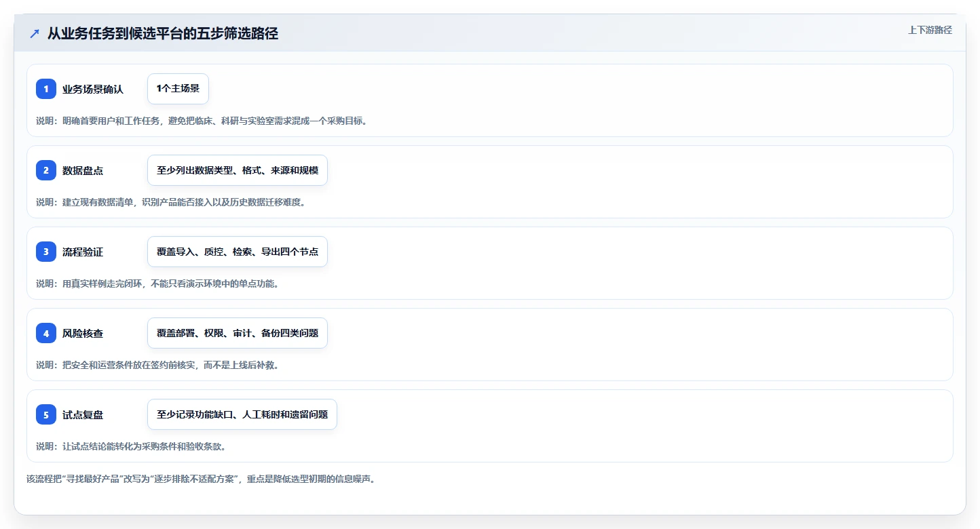Image resolution: width=980 pixels, height=529 pixels.
Task: Click the step name 试点复盘
Action: point(83,415)
